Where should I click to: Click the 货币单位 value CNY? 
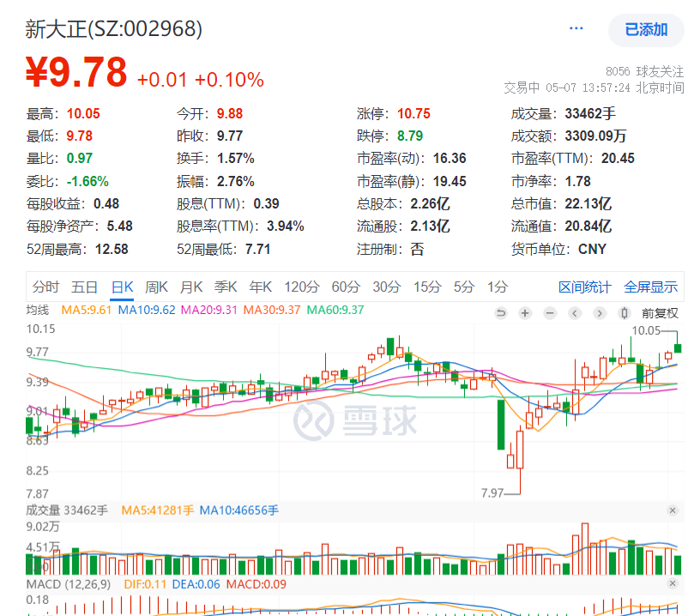click(x=592, y=250)
